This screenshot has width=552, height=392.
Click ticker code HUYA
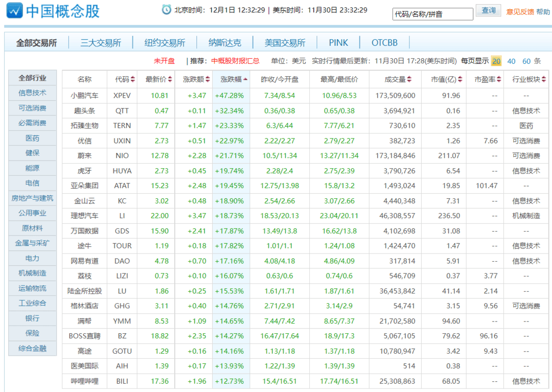122,171
